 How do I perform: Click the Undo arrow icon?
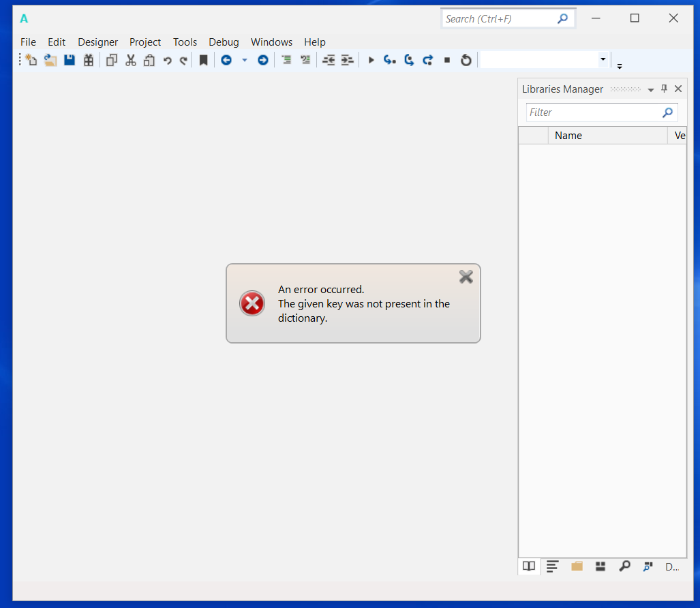tap(168, 60)
